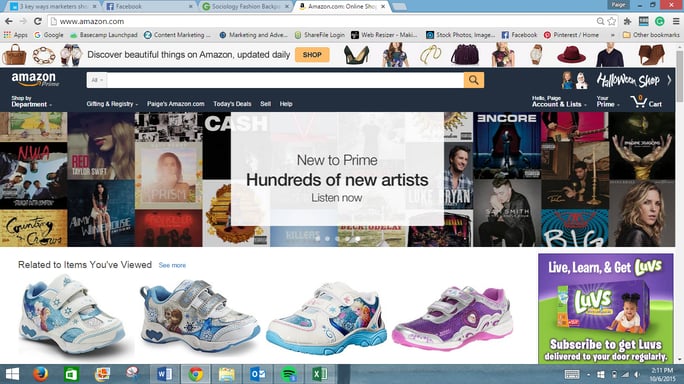Reload the page with refresh icon

[x=38, y=21]
